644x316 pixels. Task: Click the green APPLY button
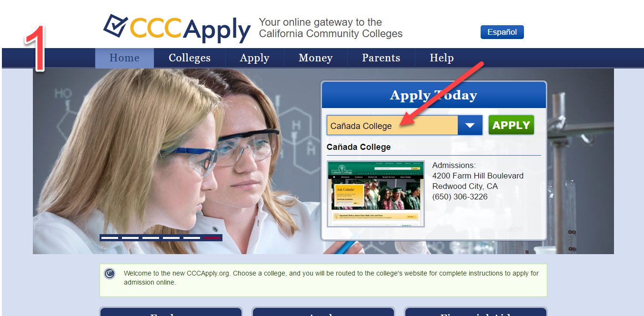click(x=511, y=125)
